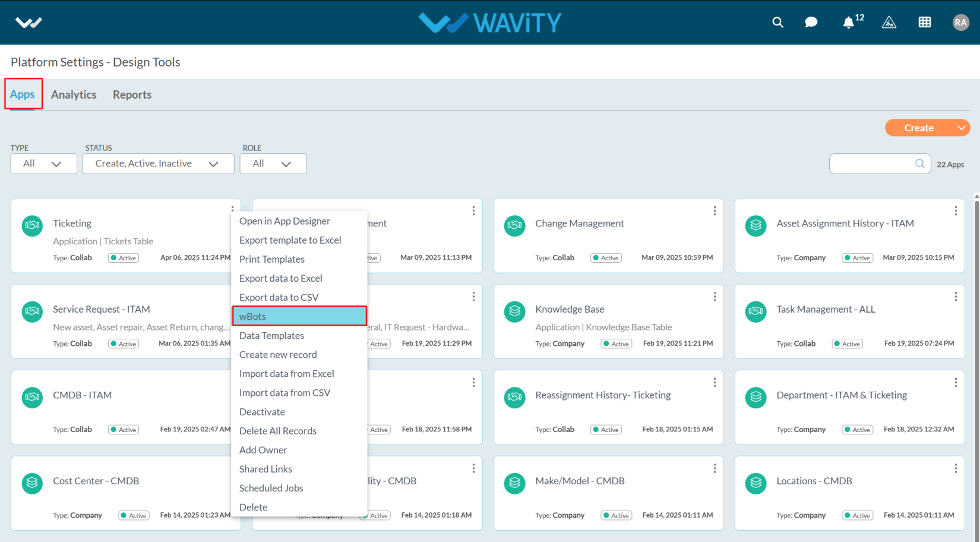Open notifications bell showing 12
980x542 pixels.
tap(849, 23)
